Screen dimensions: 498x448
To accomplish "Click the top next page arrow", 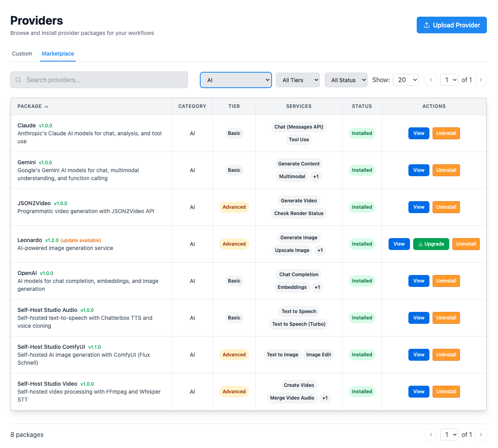I will click(481, 80).
